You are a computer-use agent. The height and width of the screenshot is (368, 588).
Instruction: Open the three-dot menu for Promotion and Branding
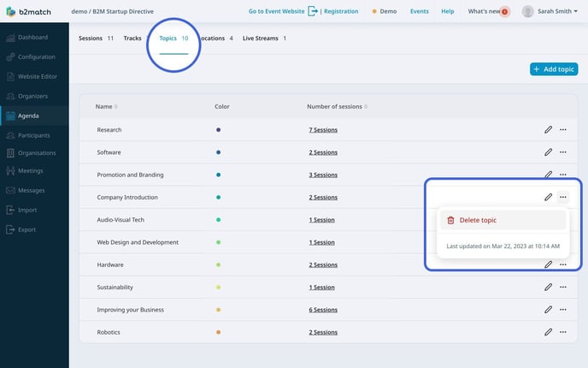click(x=563, y=175)
